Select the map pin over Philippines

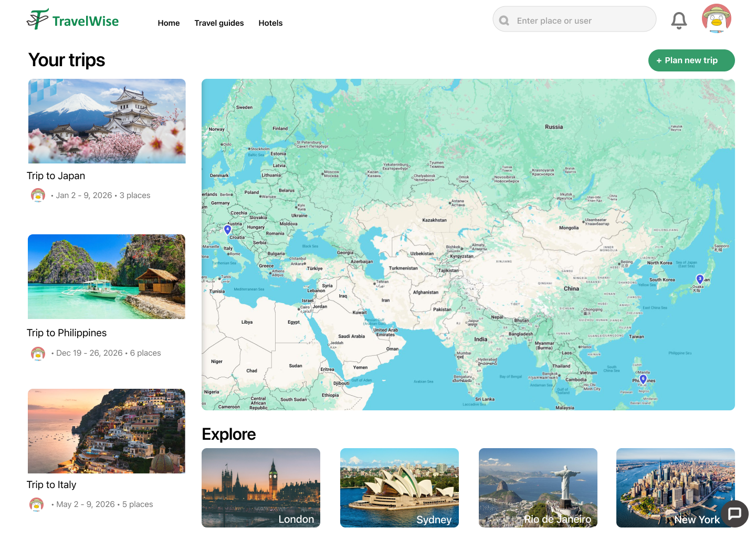point(643,379)
